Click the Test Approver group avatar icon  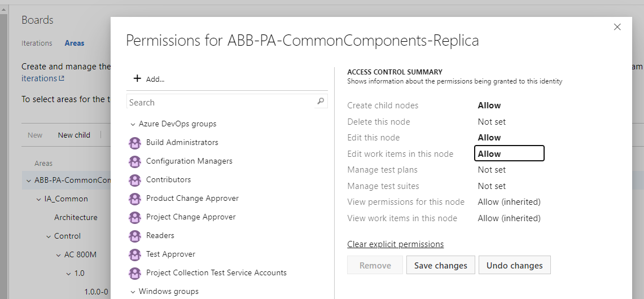coord(135,254)
